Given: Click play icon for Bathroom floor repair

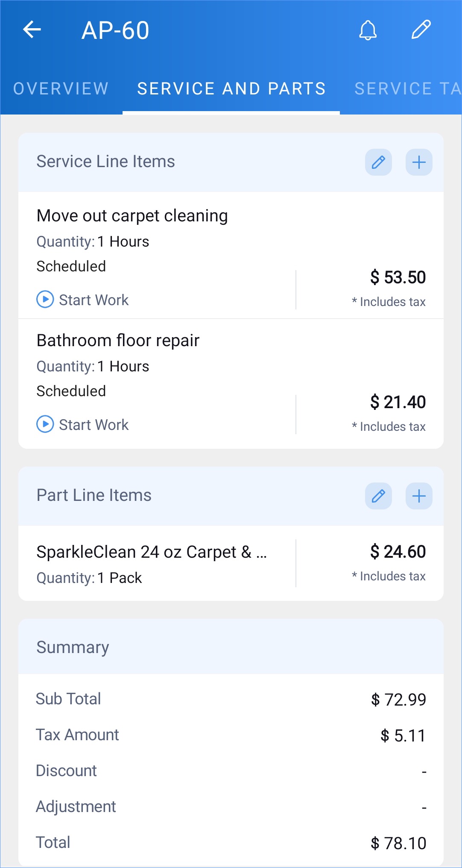Looking at the screenshot, I should [45, 424].
